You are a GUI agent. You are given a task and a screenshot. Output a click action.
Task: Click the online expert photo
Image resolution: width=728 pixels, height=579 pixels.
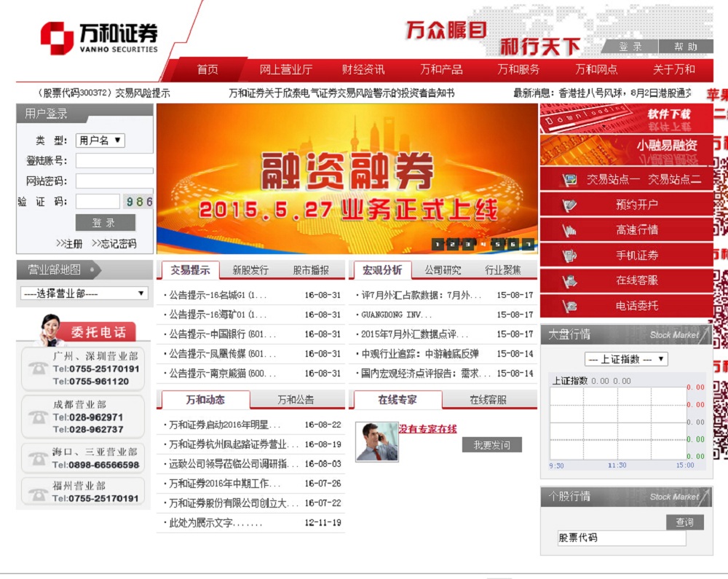pyautogui.click(x=376, y=441)
